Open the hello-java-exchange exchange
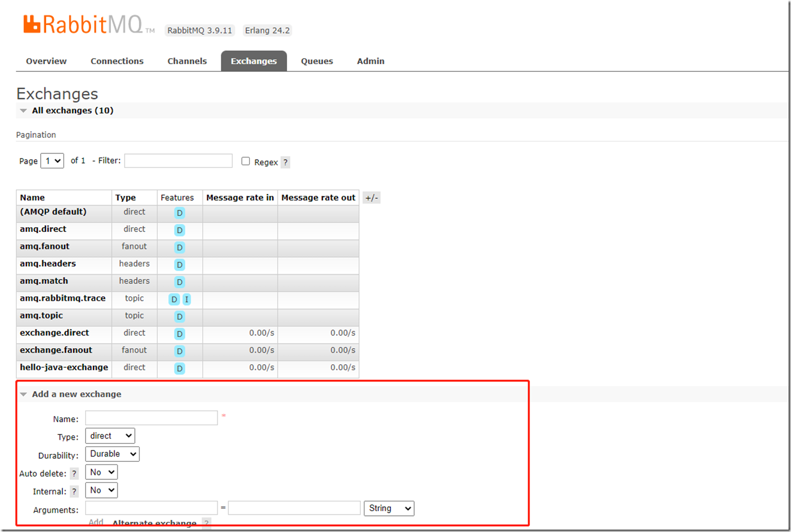The width and height of the screenshot is (791, 532). [x=64, y=367]
